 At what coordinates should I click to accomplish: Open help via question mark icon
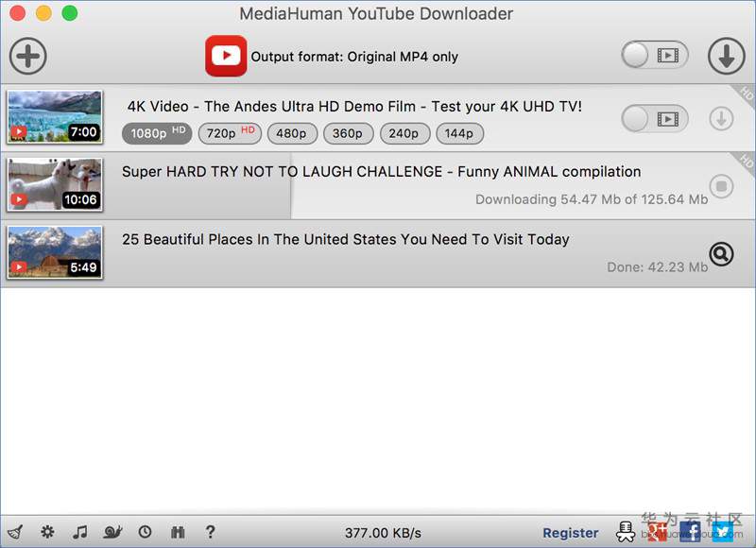[210, 532]
